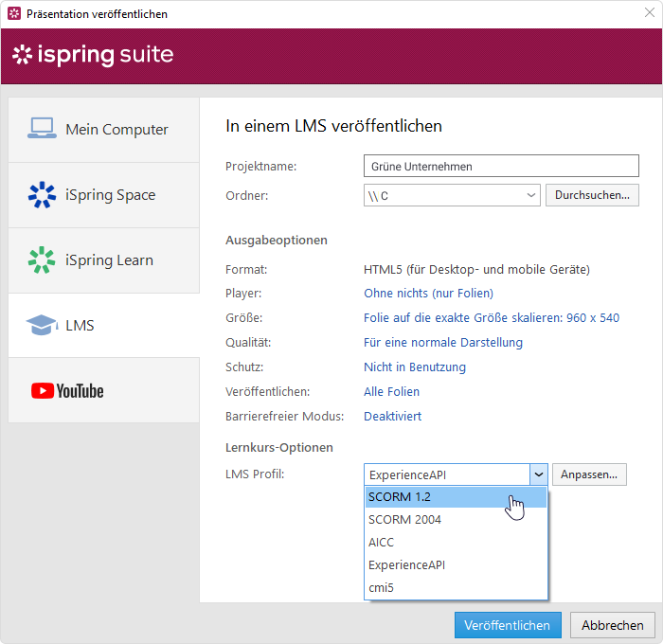663x644 pixels.
Task: Open Veröffentlichen link Alle Folien
Action: click(x=391, y=391)
